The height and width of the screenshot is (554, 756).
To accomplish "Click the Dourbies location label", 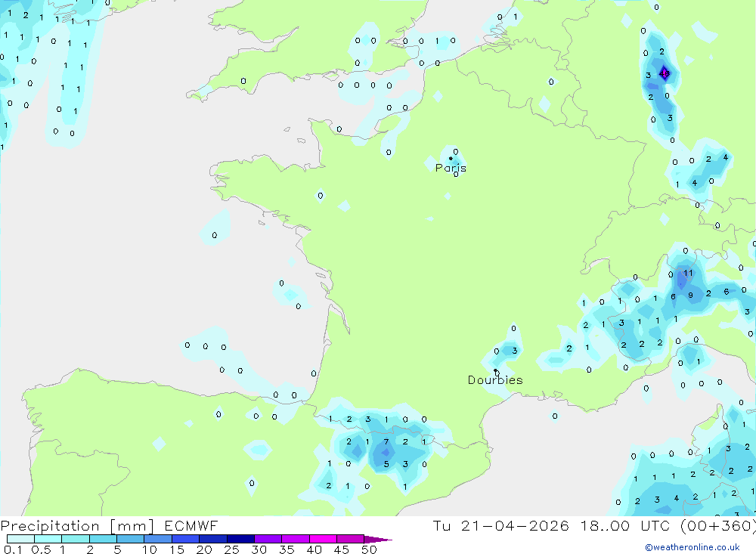I will point(495,380).
